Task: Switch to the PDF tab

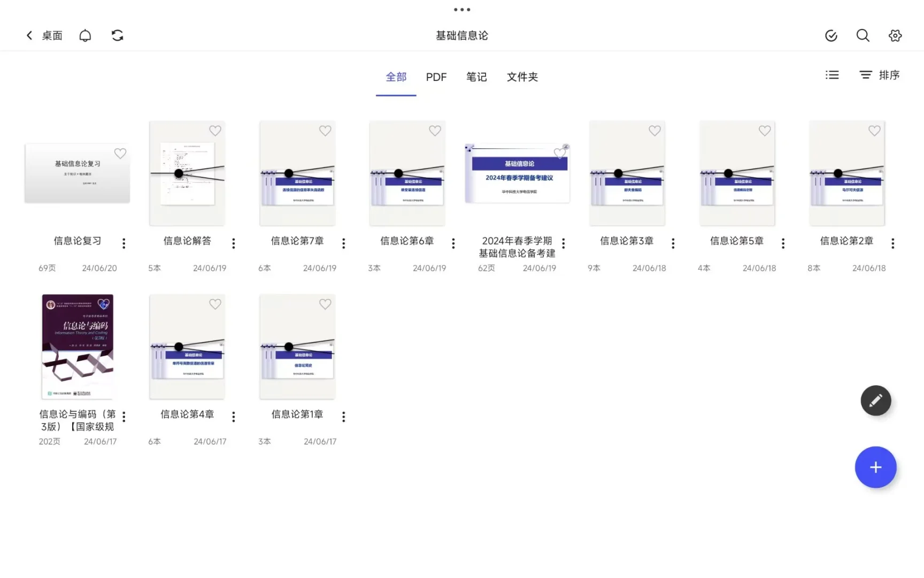Action: click(x=436, y=77)
